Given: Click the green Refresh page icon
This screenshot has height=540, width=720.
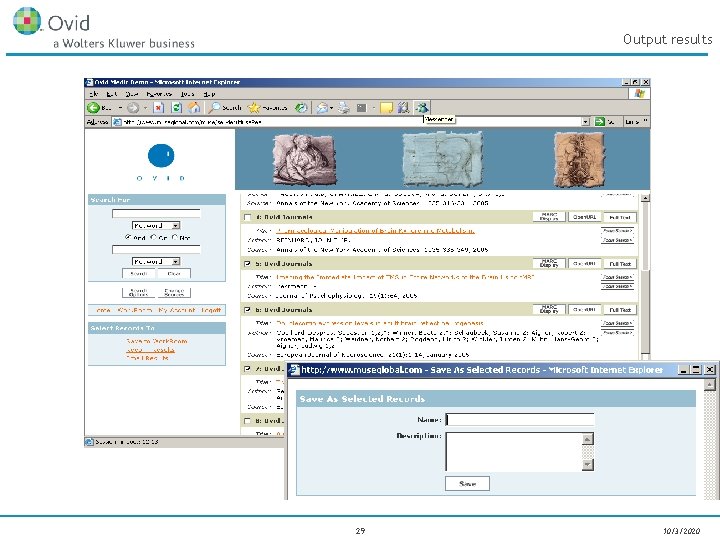Looking at the screenshot, I should pyautogui.click(x=176, y=108).
